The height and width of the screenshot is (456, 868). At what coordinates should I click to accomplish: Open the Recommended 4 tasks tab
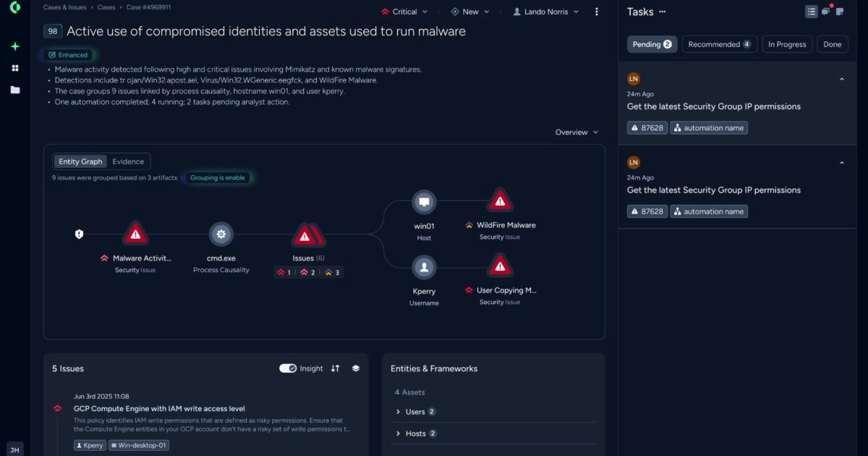pos(719,44)
